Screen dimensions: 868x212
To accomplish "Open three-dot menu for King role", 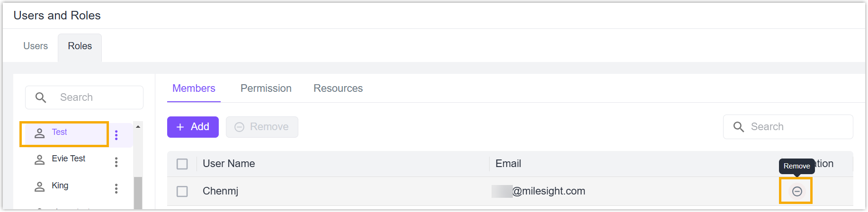I will pyautogui.click(x=116, y=189).
